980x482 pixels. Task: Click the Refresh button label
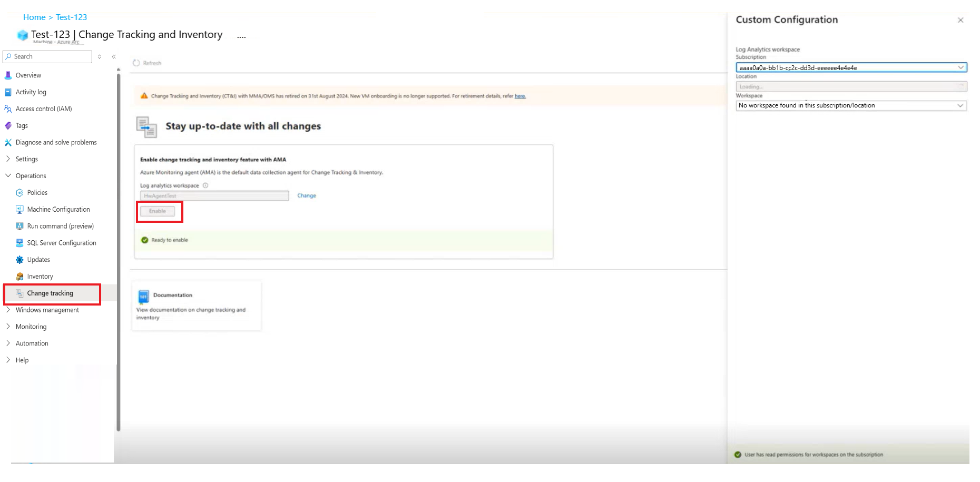[152, 63]
